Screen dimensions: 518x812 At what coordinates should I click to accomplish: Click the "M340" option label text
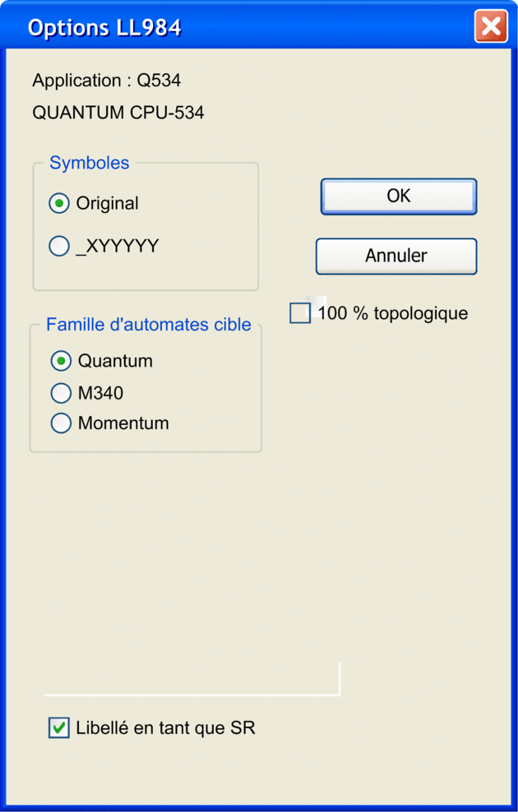(x=100, y=393)
